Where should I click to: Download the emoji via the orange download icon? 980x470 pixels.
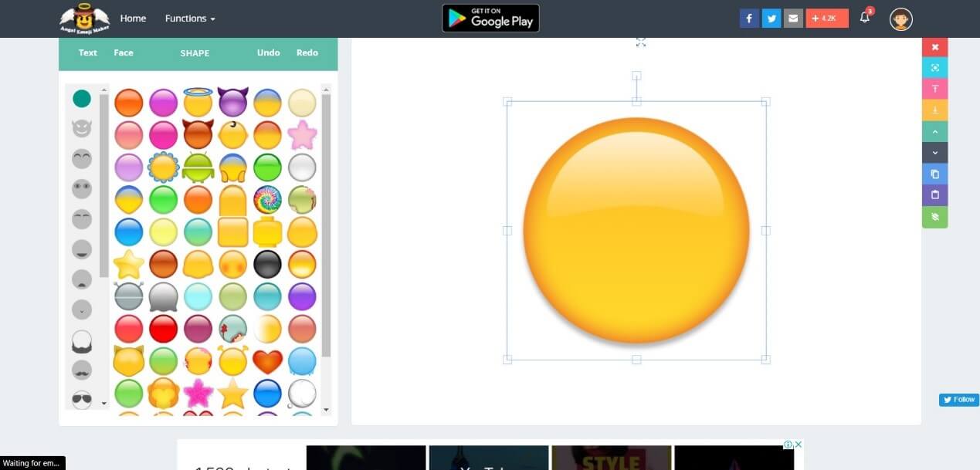tap(934, 110)
